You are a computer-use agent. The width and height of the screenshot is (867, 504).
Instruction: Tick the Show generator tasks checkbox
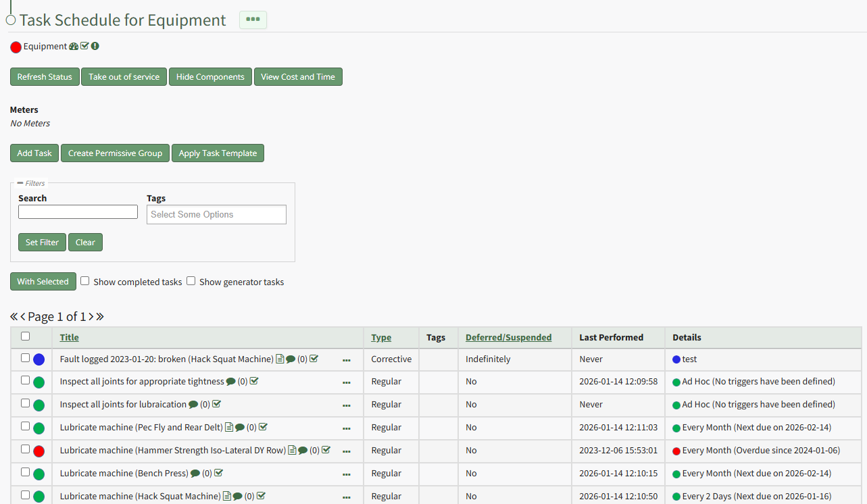point(191,281)
